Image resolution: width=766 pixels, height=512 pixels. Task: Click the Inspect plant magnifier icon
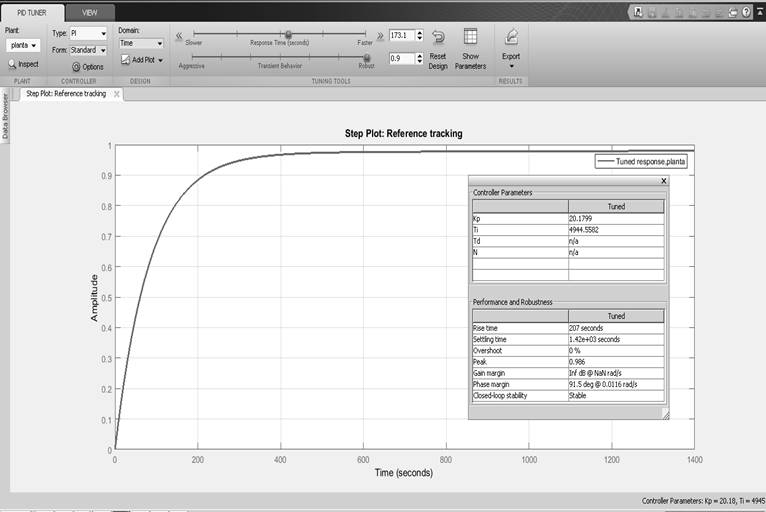pyautogui.click(x=12, y=64)
